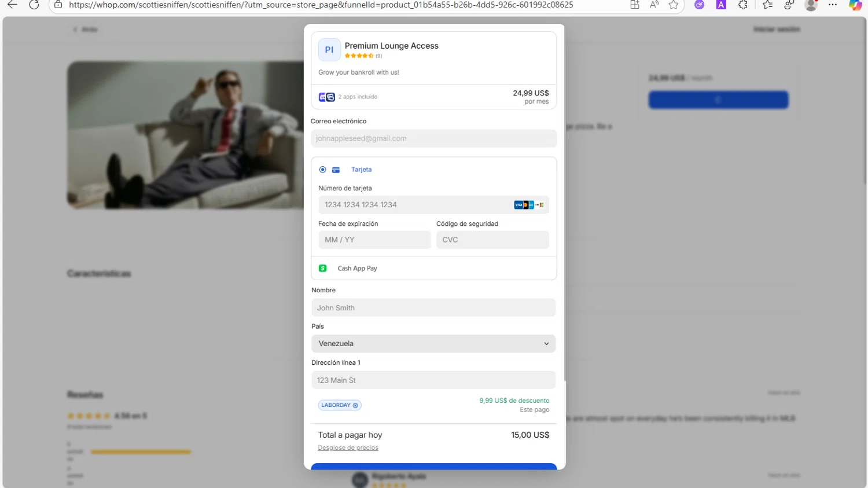Click the Correo electrónico email field
The image size is (868, 488).
click(433, 138)
